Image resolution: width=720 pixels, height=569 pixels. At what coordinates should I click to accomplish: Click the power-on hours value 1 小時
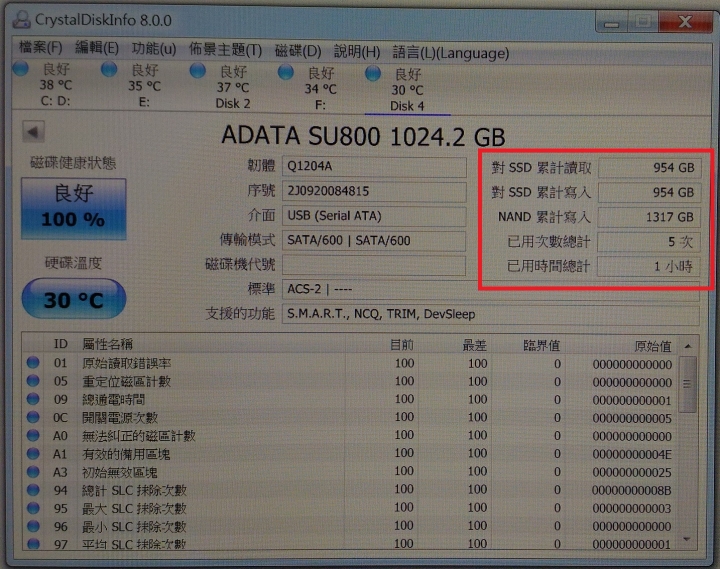[649, 267]
